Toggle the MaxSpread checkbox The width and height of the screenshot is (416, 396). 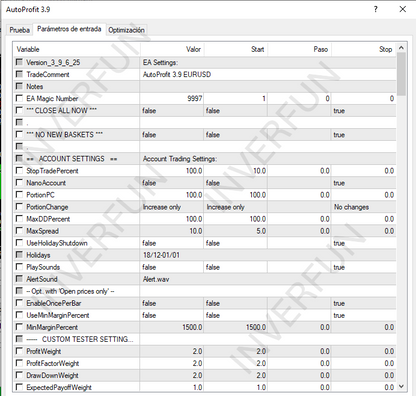click(19, 231)
